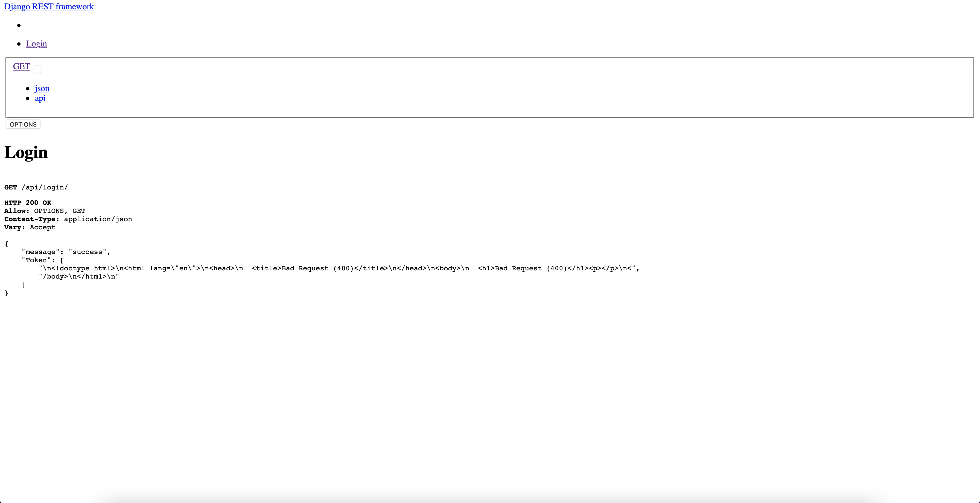Screen dimensions: 980x503
Task: Click the Content-Type application/json header
Action: [68, 219]
